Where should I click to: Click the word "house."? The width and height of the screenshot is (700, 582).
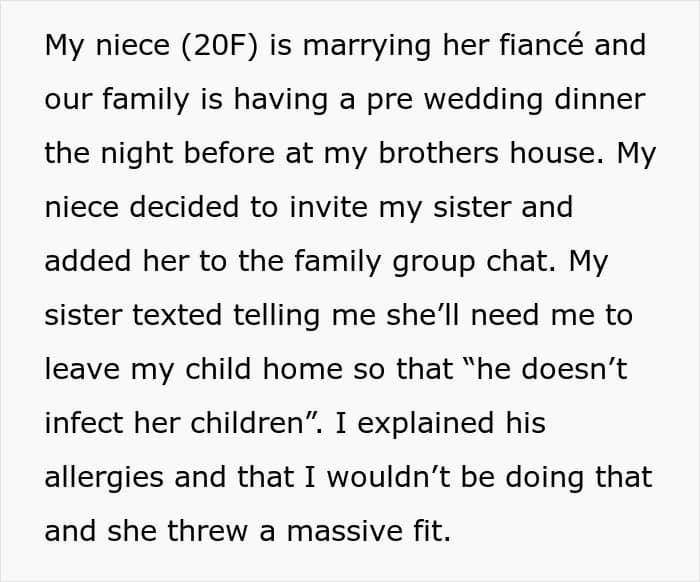(557, 153)
